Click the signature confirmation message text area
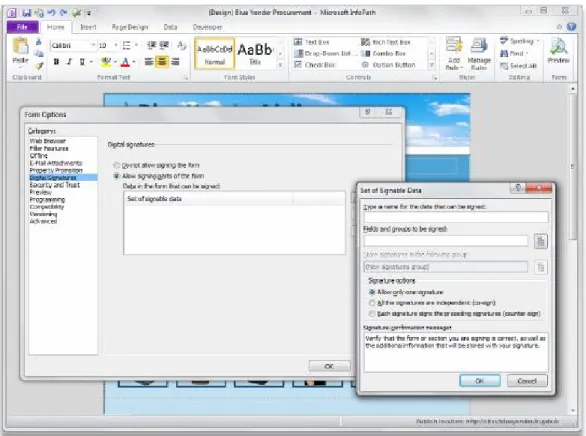The height and width of the screenshot is (436, 586). 456,352
